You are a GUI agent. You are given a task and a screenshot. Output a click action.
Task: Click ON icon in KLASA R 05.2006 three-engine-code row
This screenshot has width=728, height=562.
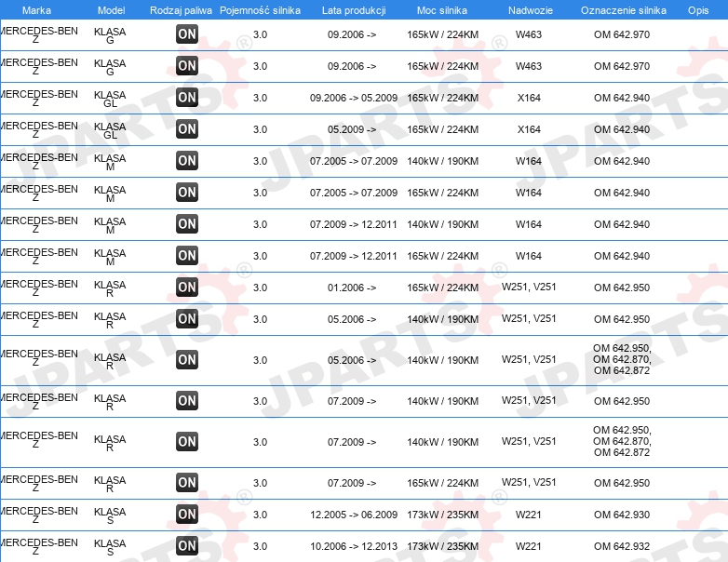coord(187,360)
